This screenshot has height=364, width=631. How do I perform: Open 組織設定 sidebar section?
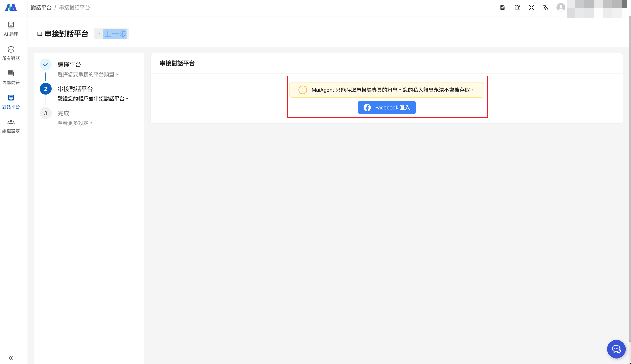click(11, 126)
